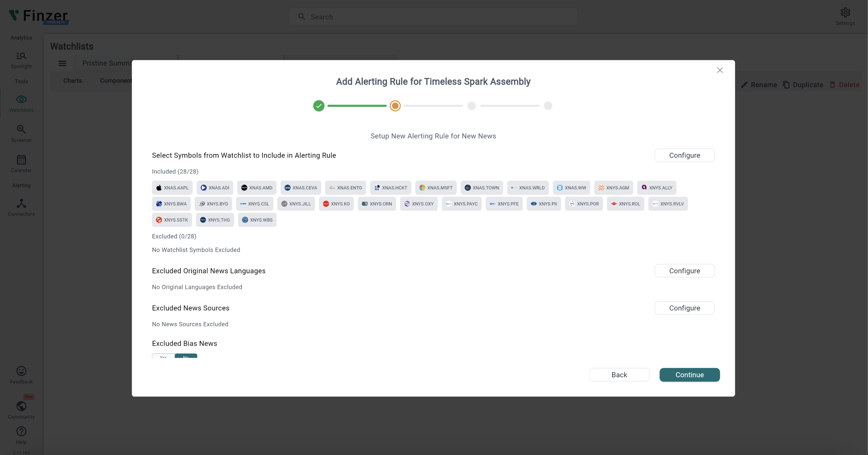This screenshot has width=868, height=455.
Task: Duplicate the watchlist
Action: pos(803,85)
